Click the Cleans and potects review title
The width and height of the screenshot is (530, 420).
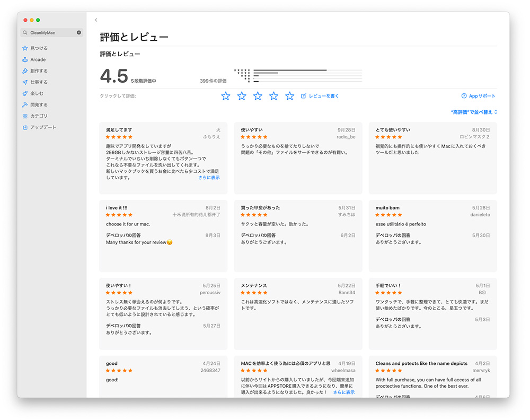421,363
